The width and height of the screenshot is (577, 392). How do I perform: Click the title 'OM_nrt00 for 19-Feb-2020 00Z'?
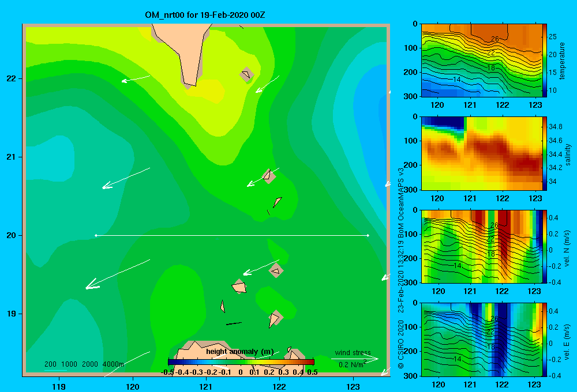(205, 15)
